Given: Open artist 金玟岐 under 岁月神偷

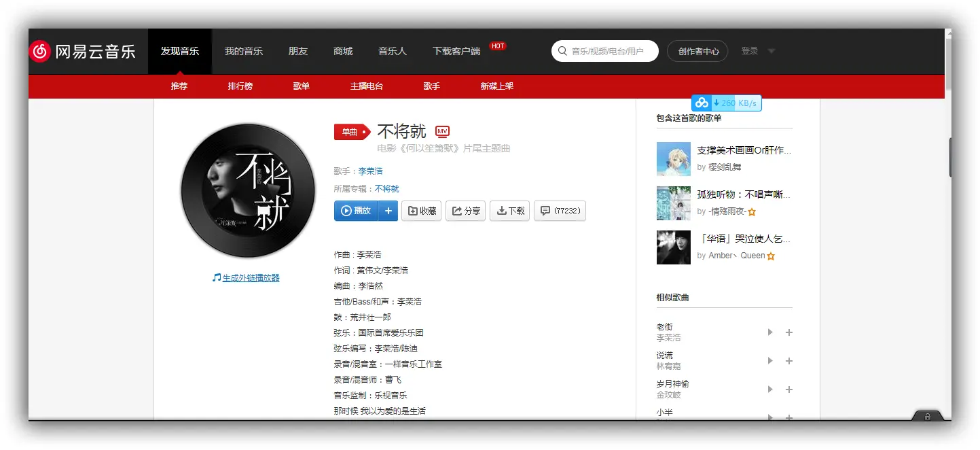Looking at the screenshot, I should pos(669,394).
